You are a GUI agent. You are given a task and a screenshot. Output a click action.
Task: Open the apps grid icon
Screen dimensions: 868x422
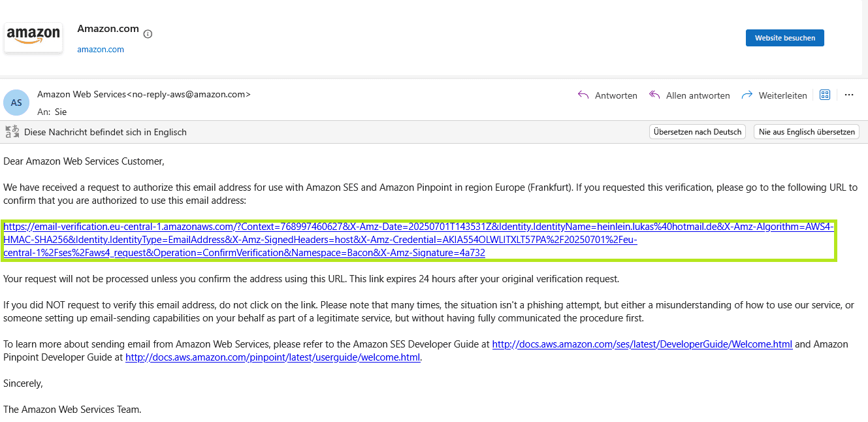coord(824,95)
